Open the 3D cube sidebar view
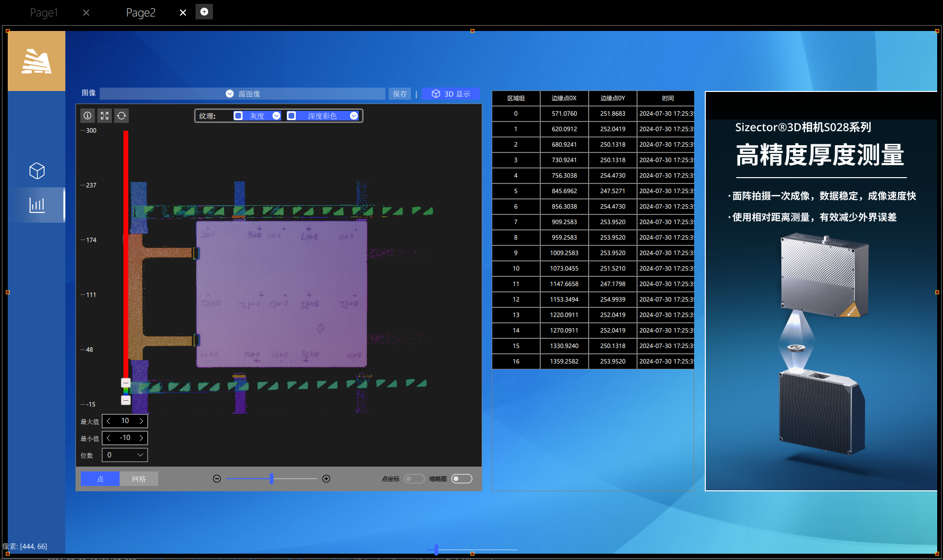The width and height of the screenshot is (943, 560). point(37,171)
